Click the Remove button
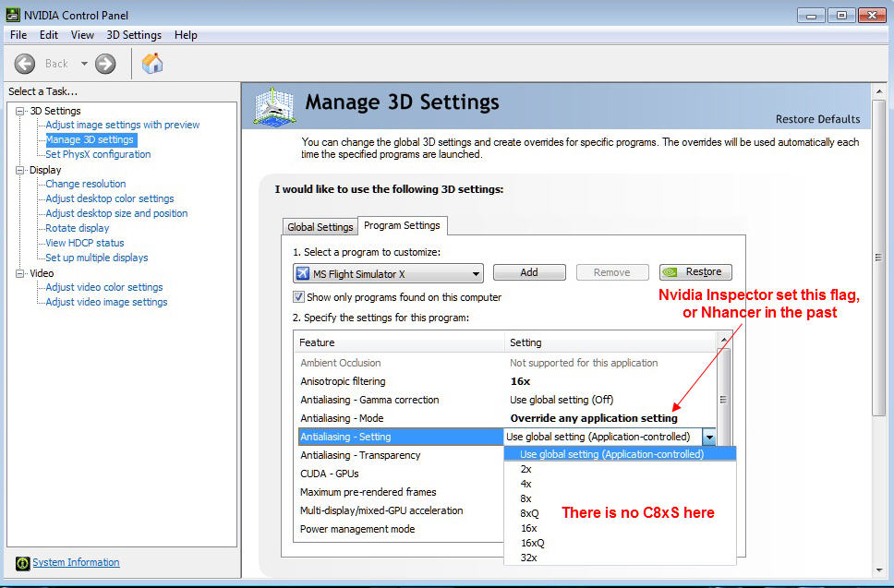This screenshot has height=588, width=894. [611, 272]
